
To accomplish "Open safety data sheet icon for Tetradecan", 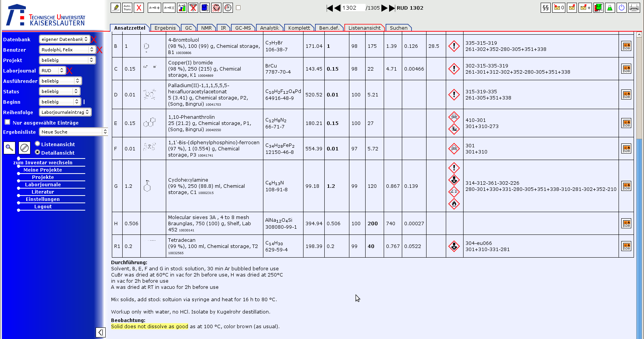I will 626,246.
